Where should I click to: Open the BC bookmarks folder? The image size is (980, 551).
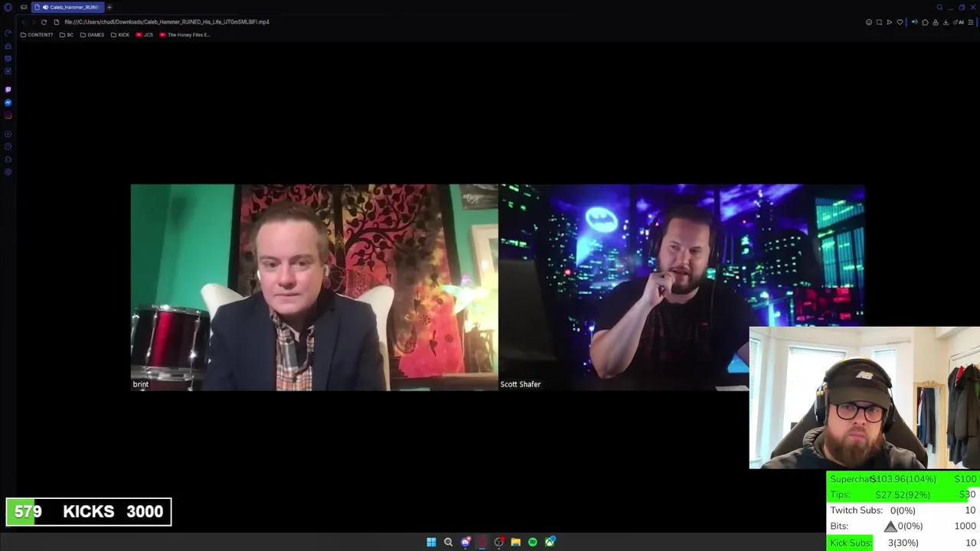point(67,34)
